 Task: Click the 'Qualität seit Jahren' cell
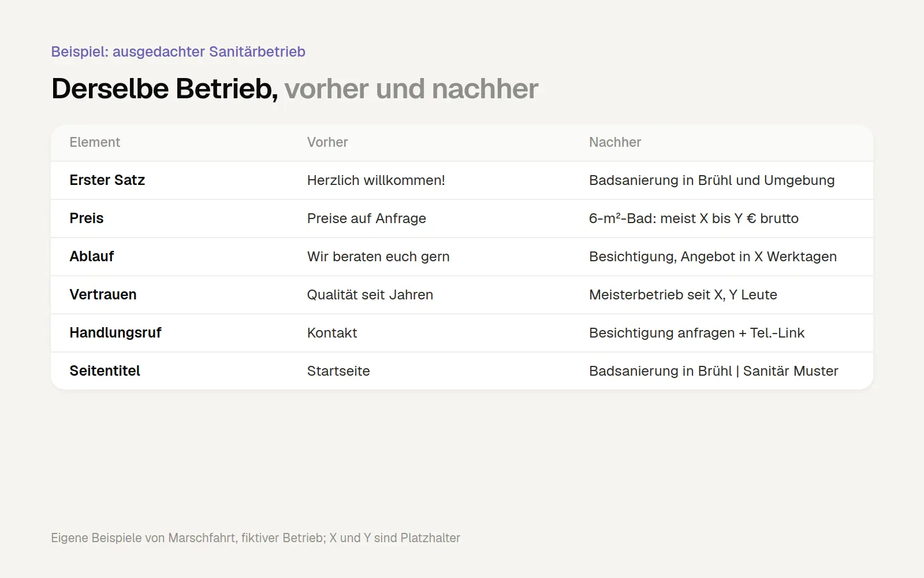click(370, 295)
